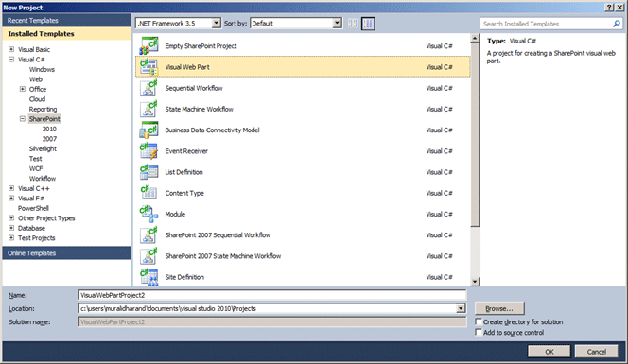Open the Sort by Default dropdown

338,24
